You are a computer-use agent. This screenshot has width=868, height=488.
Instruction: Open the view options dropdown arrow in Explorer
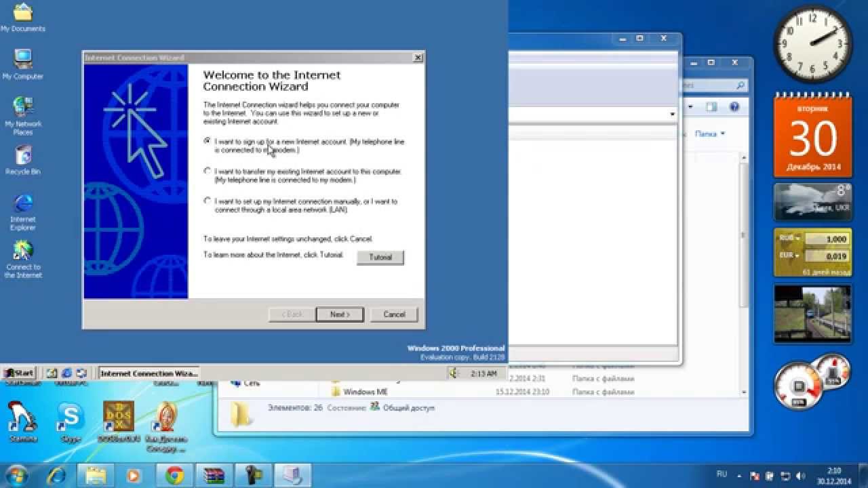(x=690, y=107)
